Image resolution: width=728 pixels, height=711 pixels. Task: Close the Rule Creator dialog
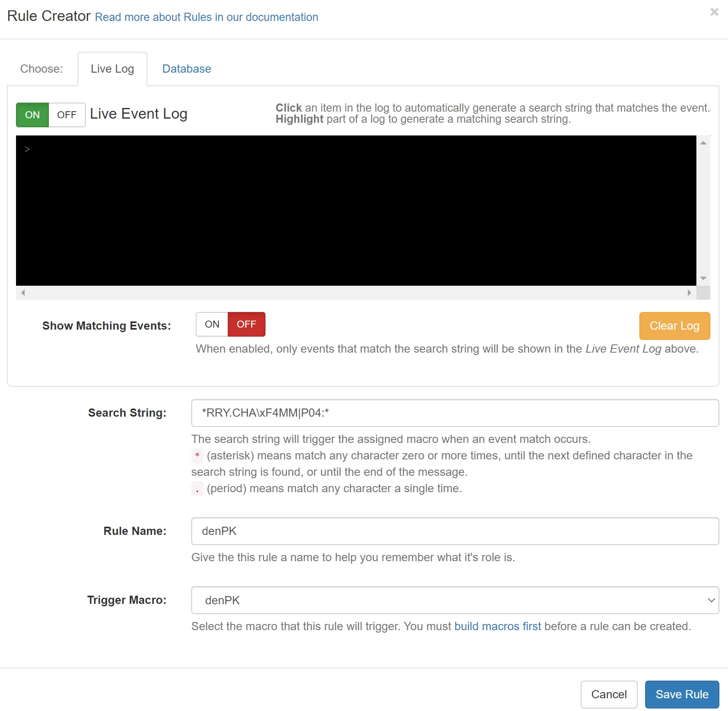coord(714,12)
